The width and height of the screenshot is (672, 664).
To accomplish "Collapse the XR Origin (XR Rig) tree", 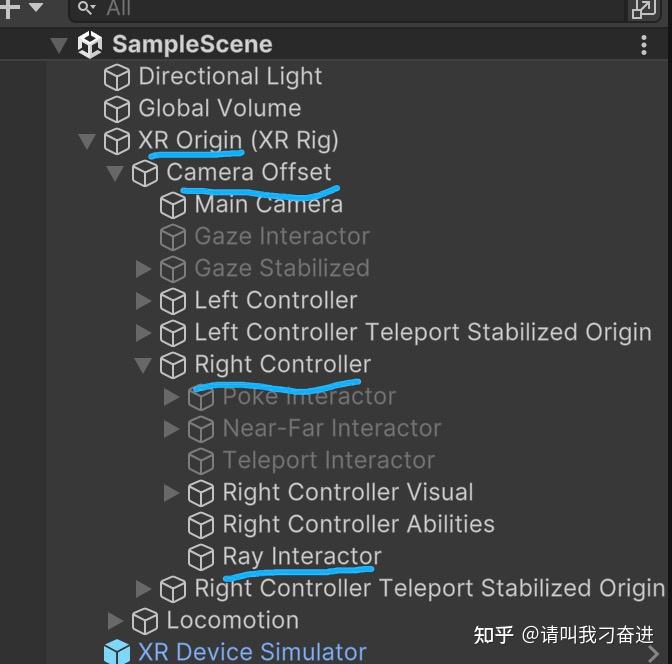I will click(87, 141).
